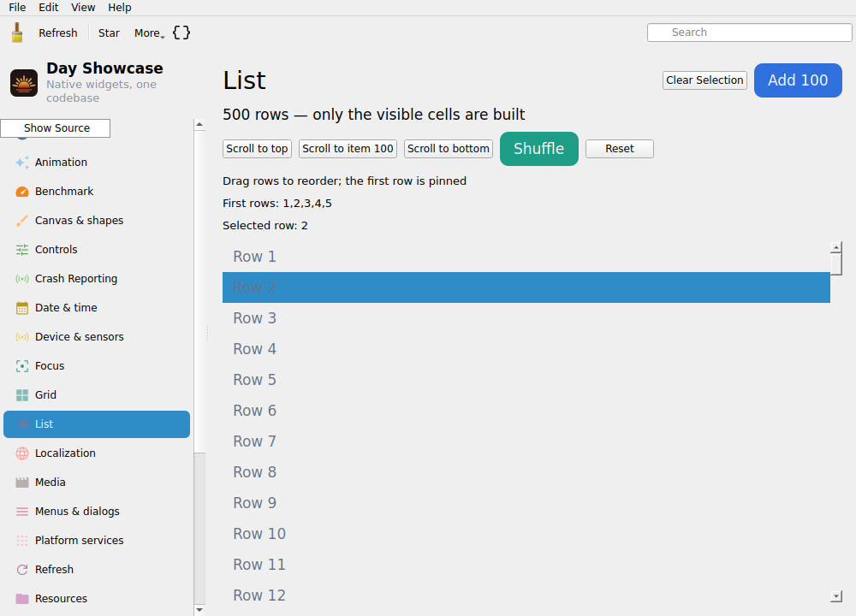Click the Show Source button
The width and height of the screenshot is (856, 616).
click(x=56, y=128)
